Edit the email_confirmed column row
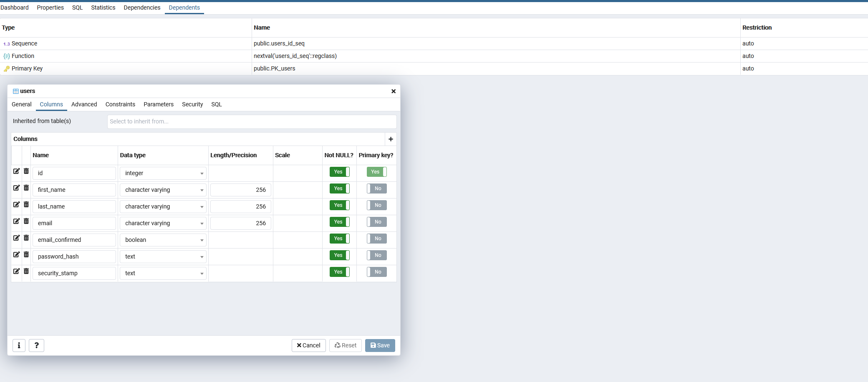The image size is (868, 382). pos(16,238)
